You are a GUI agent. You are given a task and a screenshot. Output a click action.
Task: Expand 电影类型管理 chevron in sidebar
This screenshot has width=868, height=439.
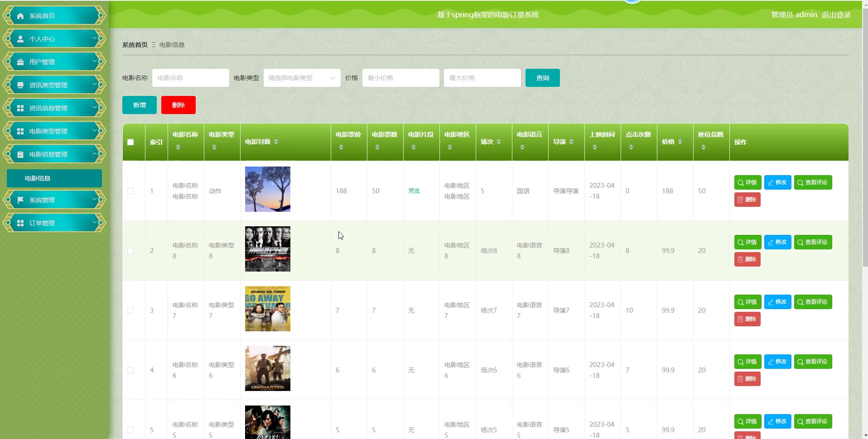pyautogui.click(x=95, y=131)
